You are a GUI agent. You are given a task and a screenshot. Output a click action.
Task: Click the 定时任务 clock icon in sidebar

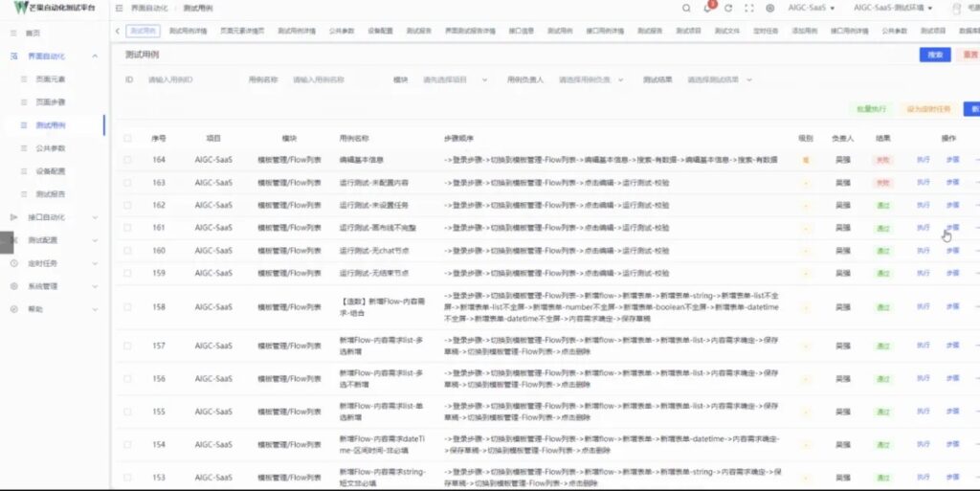point(13,263)
